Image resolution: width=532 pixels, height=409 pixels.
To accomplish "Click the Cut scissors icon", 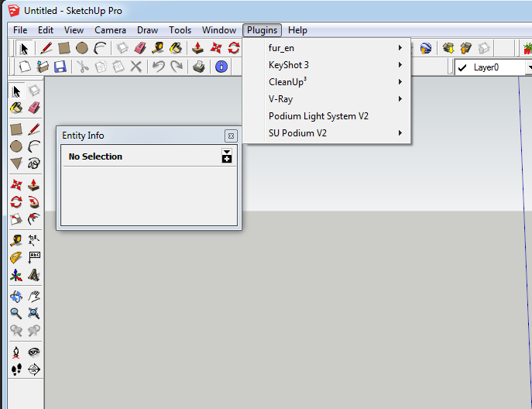I will pyautogui.click(x=83, y=67).
